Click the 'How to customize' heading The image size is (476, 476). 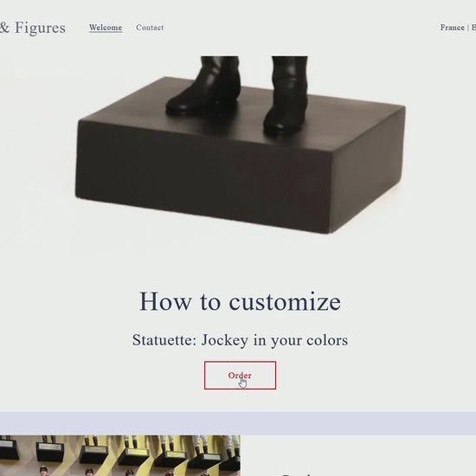point(240,301)
